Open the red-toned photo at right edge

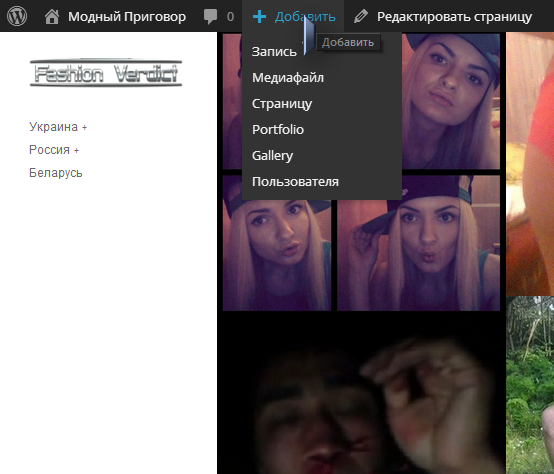click(x=530, y=164)
